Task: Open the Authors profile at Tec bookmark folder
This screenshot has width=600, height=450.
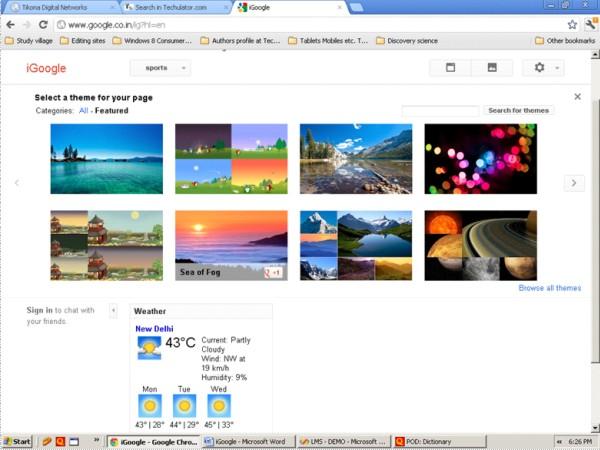Action: (x=240, y=41)
